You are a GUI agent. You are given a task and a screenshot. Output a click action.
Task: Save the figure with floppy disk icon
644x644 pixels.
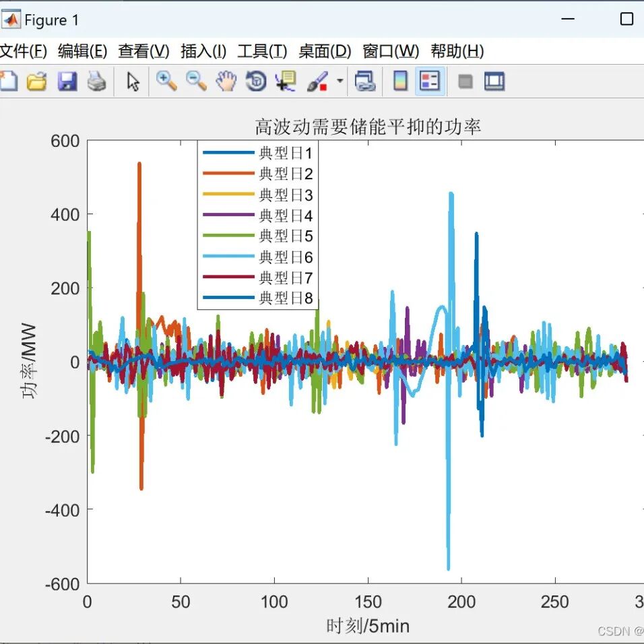(x=67, y=81)
